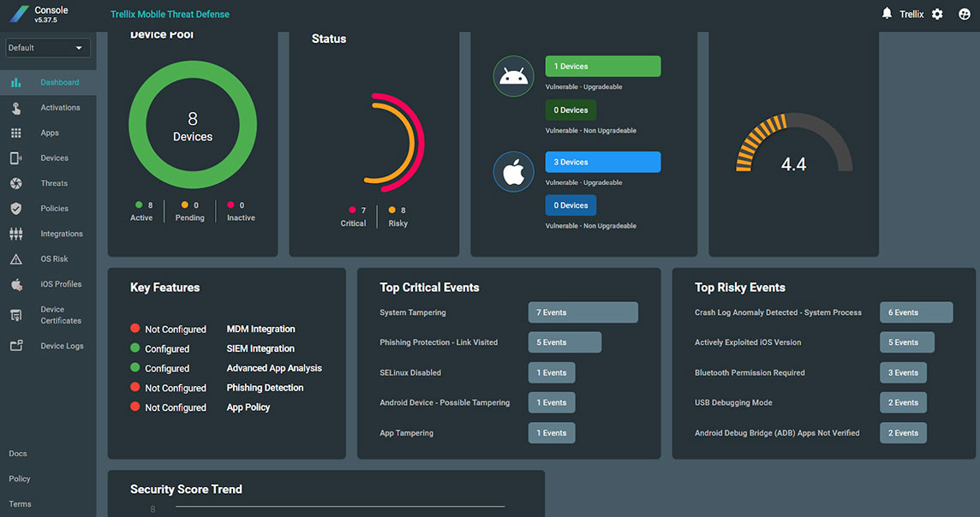Screen dimensions: 980x517
Task: Open the OS Risk page
Action: click(x=52, y=258)
